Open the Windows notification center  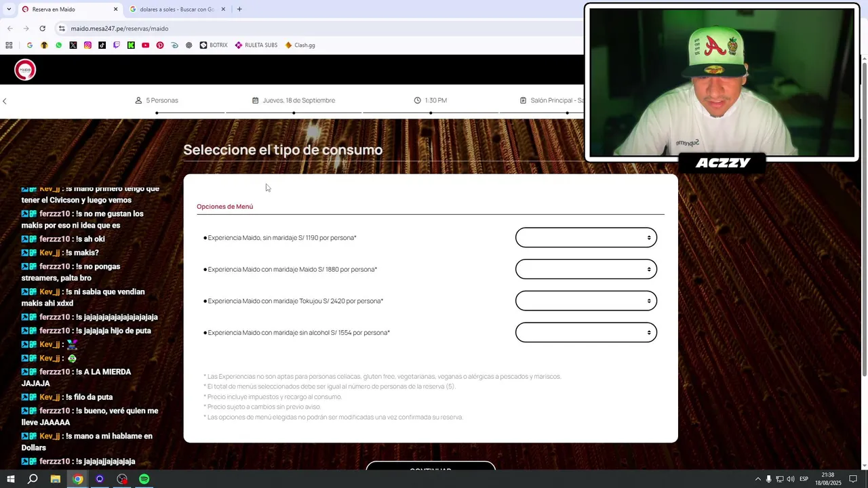pos(853,479)
